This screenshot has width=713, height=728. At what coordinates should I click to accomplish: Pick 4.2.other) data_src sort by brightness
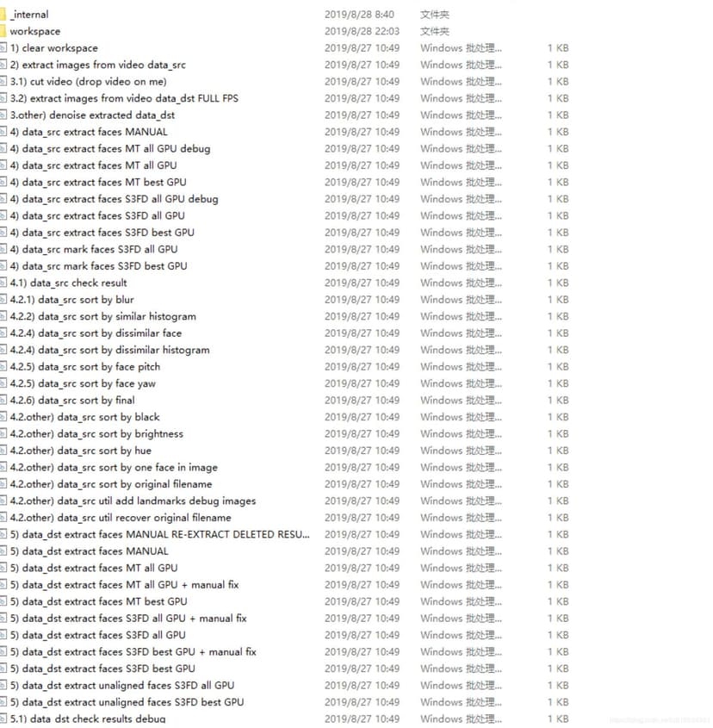96,434
